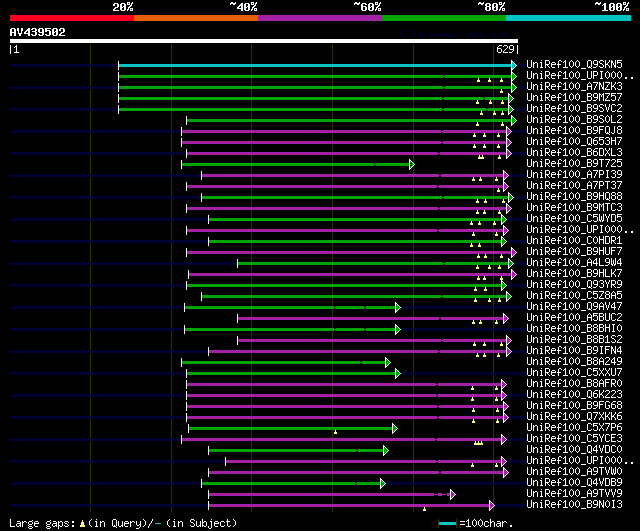Screen dimensions: 640x531
Task: Click the UniRef100_B9FG68 label
Action: pyautogui.click(x=574, y=406)
